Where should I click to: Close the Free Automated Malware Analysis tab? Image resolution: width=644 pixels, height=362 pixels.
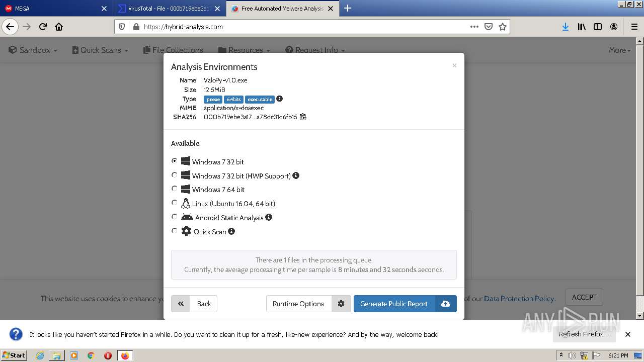point(331,9)
